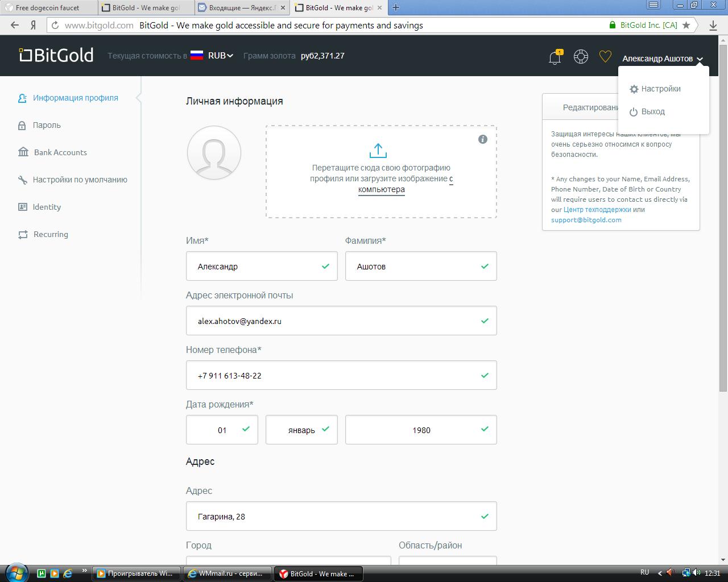Viewport: 728px width, 582px height.
Task: Click the support@bitgold.com email link
Action: 586,220
